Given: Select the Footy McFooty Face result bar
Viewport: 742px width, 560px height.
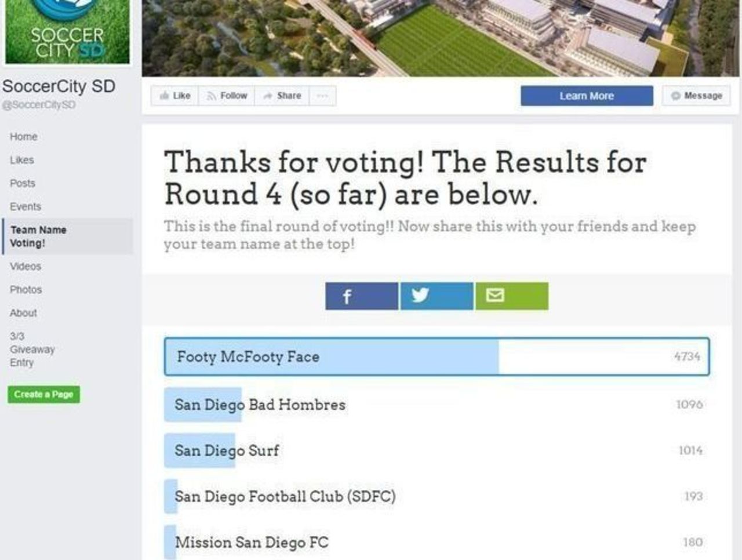Looking at the screenshot, I should point(437,357).
